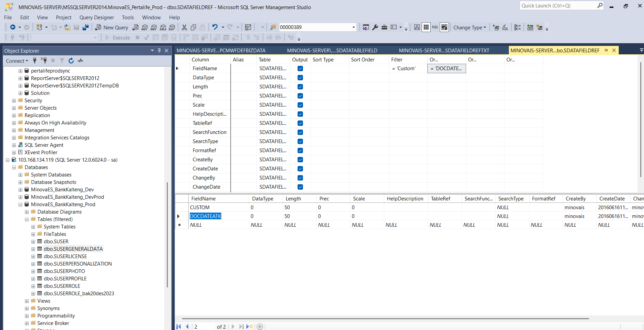Switch to the SDATATABLEFIELD tab

[332, 50]
